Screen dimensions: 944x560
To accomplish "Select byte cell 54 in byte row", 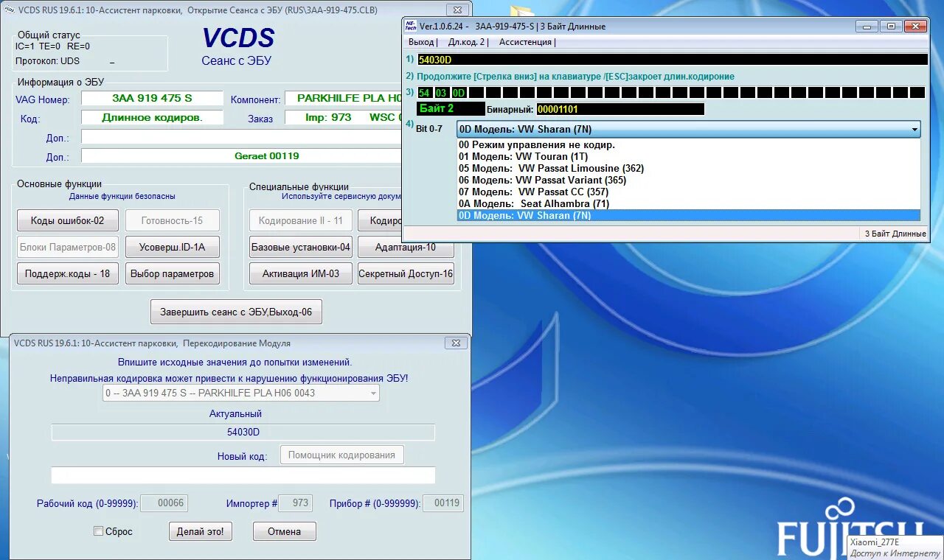I will pyautogui.click(x=424, y=93).
